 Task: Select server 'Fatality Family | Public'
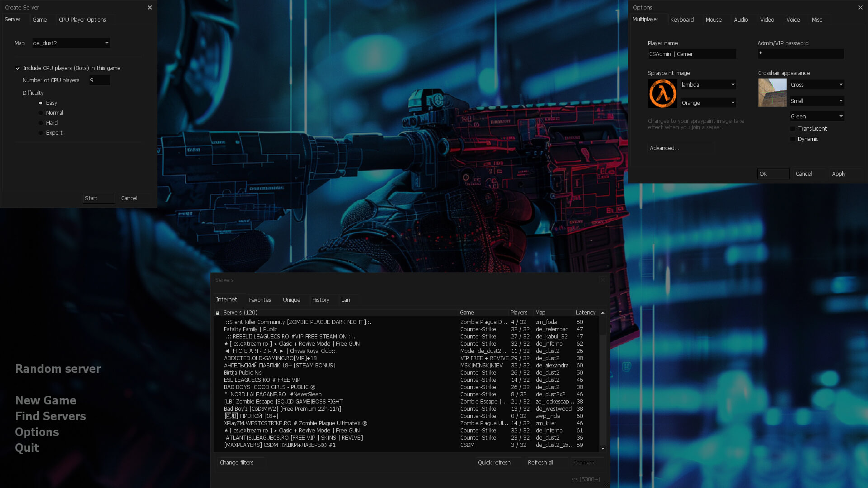pos(407,329)
